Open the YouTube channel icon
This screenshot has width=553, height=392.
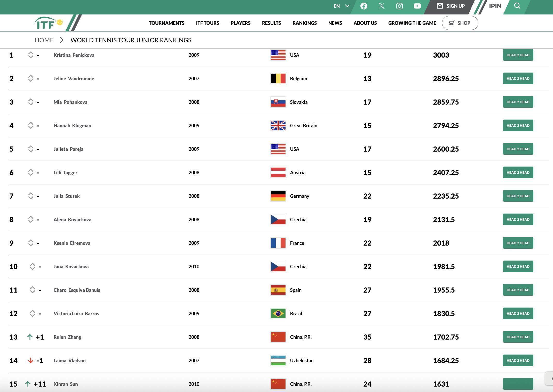pyautogui.click(x=417, y=6)
